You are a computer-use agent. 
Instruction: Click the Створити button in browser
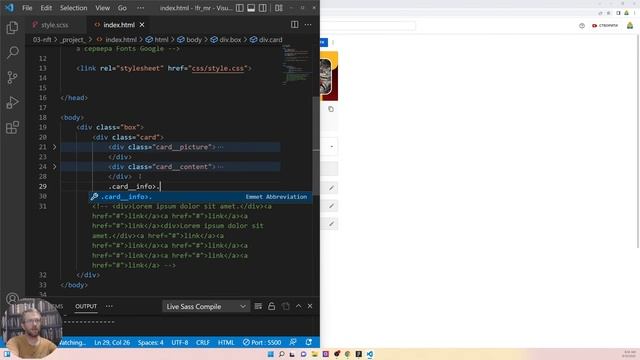pos(605,25)
